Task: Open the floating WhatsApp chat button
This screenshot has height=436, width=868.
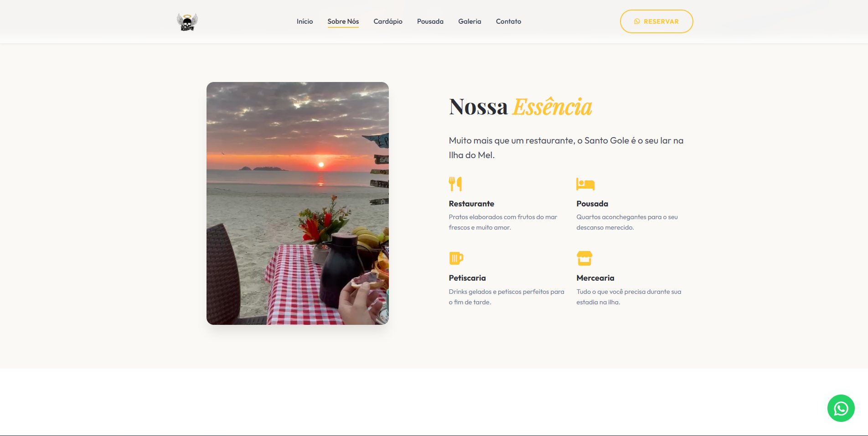Action: 841,408
